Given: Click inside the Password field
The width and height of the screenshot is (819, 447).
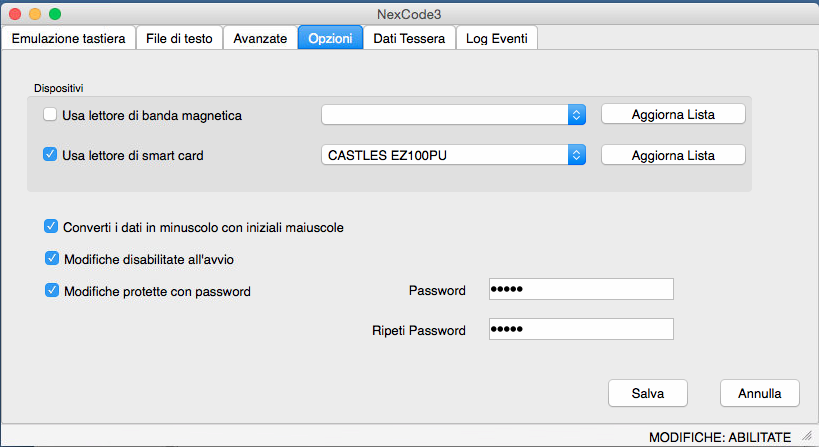Looking at the screenshot, I should pos(580,290).
